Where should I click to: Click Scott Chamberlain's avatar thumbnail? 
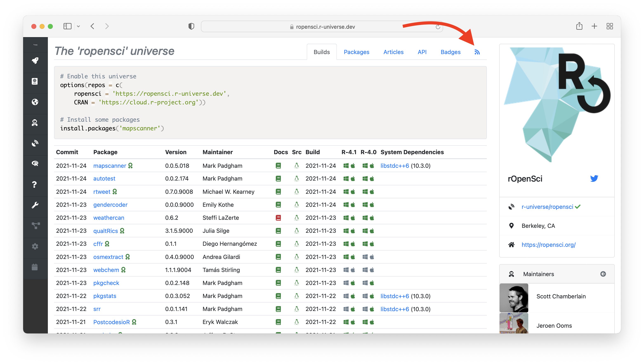514,298
